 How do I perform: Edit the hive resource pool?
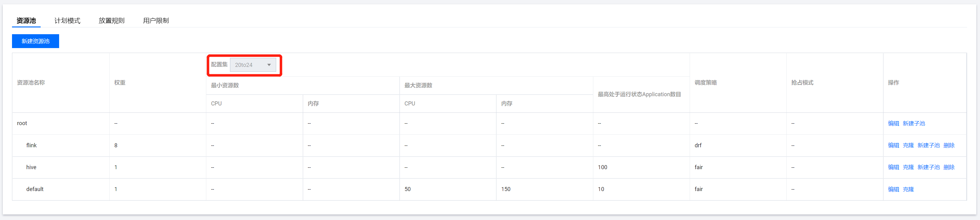(x=893, y=167)
